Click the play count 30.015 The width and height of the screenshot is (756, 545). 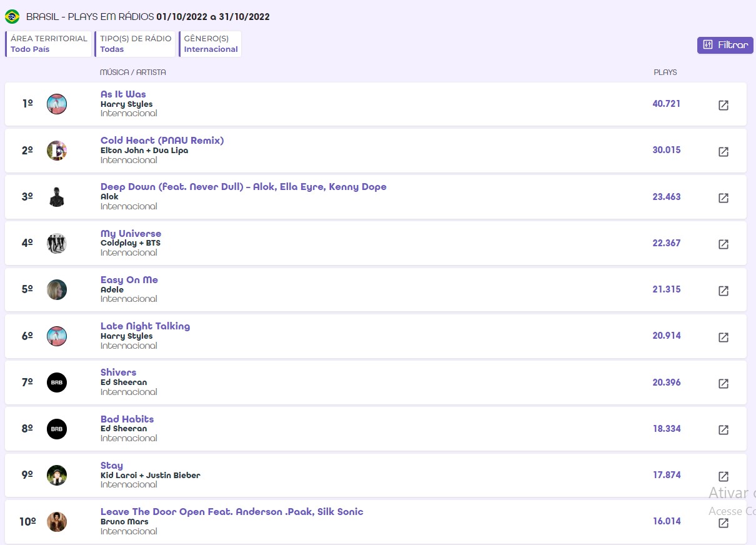pyautogui.click(x=667, y=150)
